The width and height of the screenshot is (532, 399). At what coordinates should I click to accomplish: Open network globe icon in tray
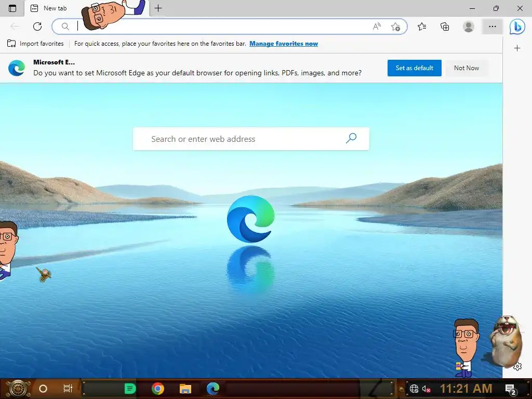414,389
